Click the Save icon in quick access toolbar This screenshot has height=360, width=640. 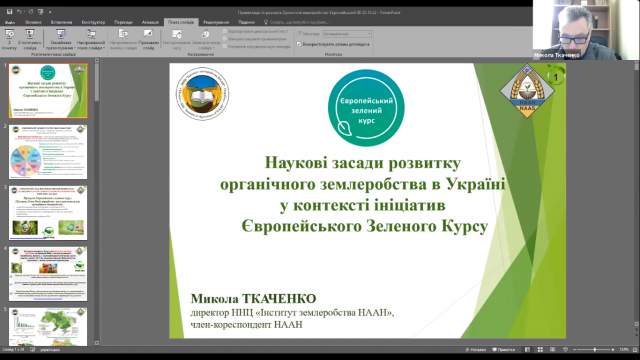(9, 12)
